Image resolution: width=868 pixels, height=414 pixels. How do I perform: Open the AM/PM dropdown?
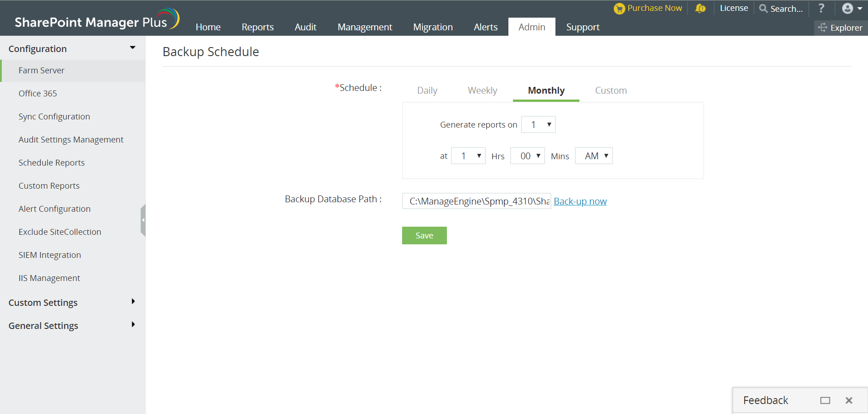click(x=594, y=156)
